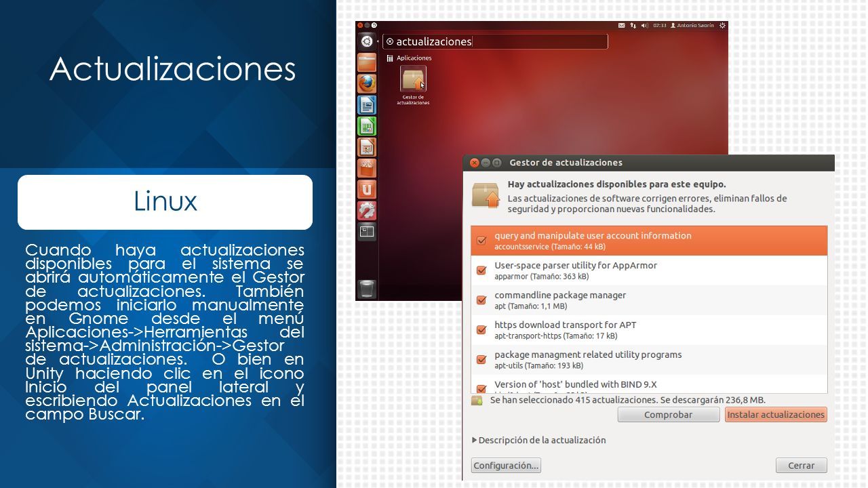
Task: Click the small package icon by selection summary
Action: [x=477, y=401]
